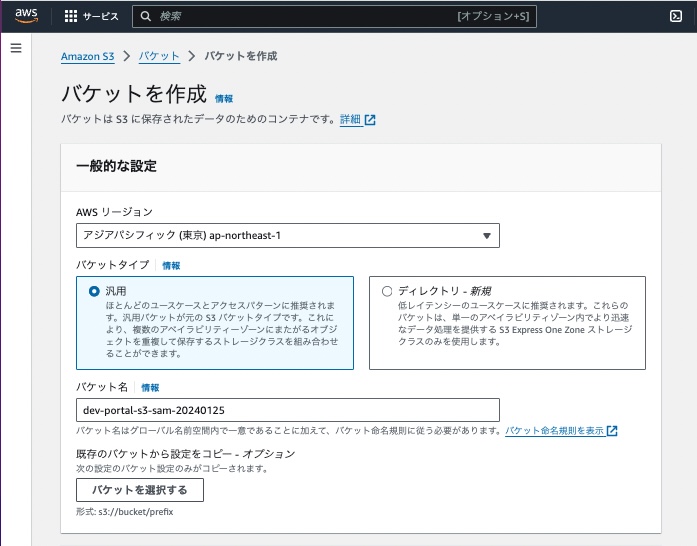This screenshot has width=697, height=546.
Task: Click the AWS logo home icon
Action: click(26, 15)
